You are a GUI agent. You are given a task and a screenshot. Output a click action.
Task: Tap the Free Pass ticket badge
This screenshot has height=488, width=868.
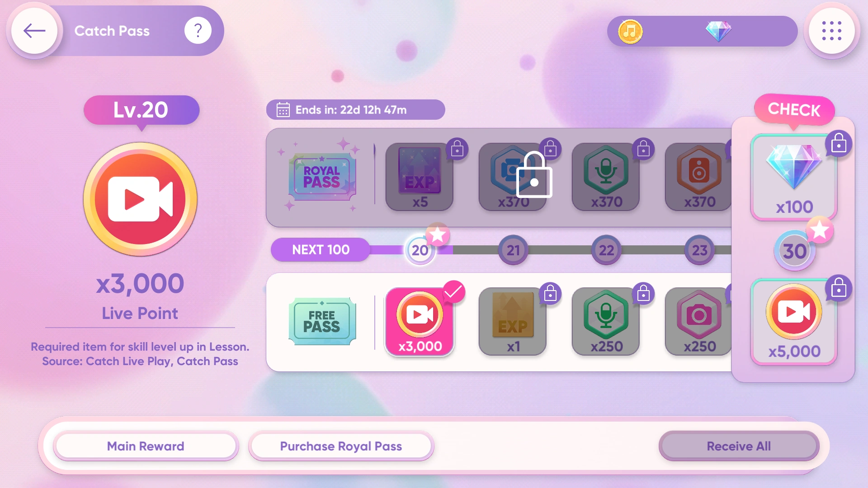point(322,321)
